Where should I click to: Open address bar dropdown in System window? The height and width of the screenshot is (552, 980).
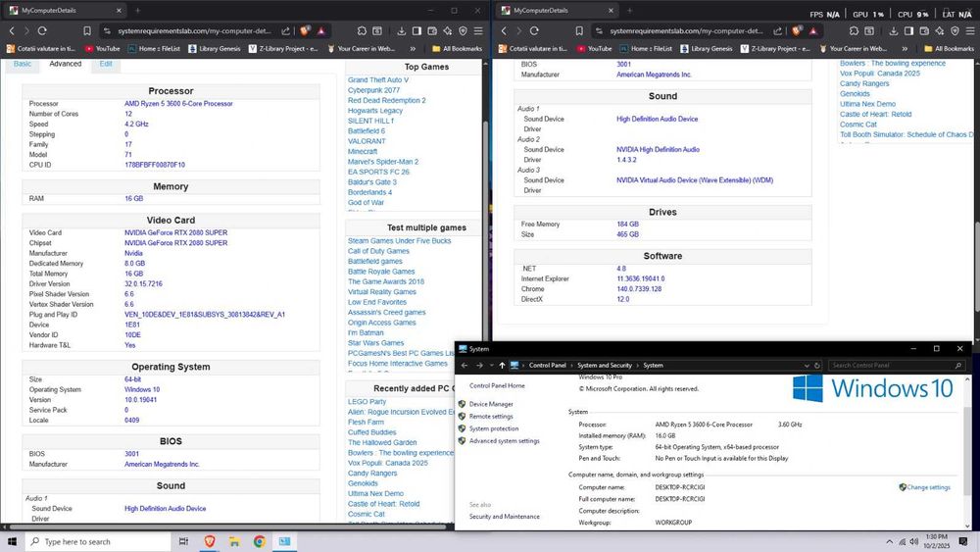[x=808, y=365]
